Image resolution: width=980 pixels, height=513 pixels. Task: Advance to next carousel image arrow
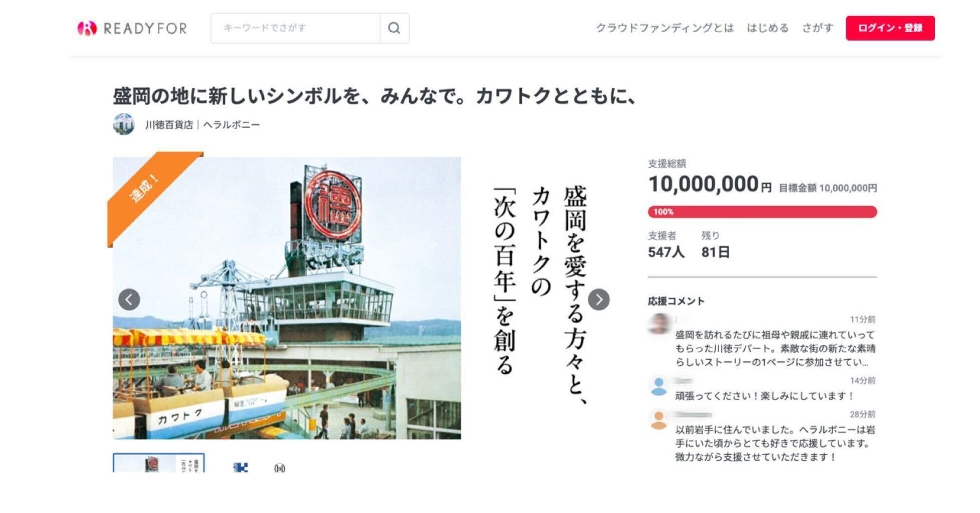(x=599, y=299)
